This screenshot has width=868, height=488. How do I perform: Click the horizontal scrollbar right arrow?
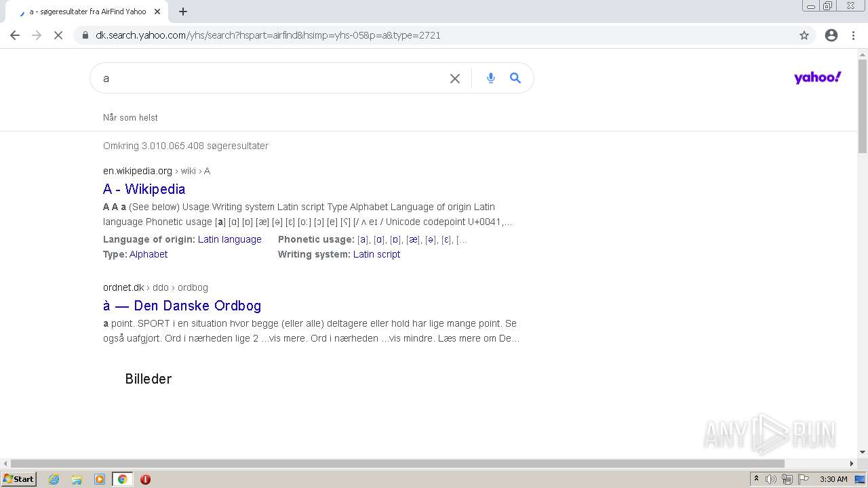tap(852, 464)
